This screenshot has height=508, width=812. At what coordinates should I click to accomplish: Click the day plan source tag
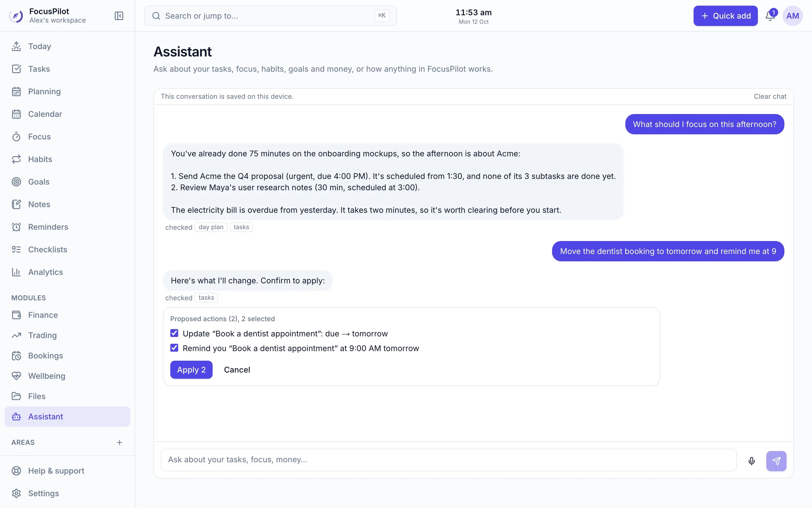pos(211,227)
